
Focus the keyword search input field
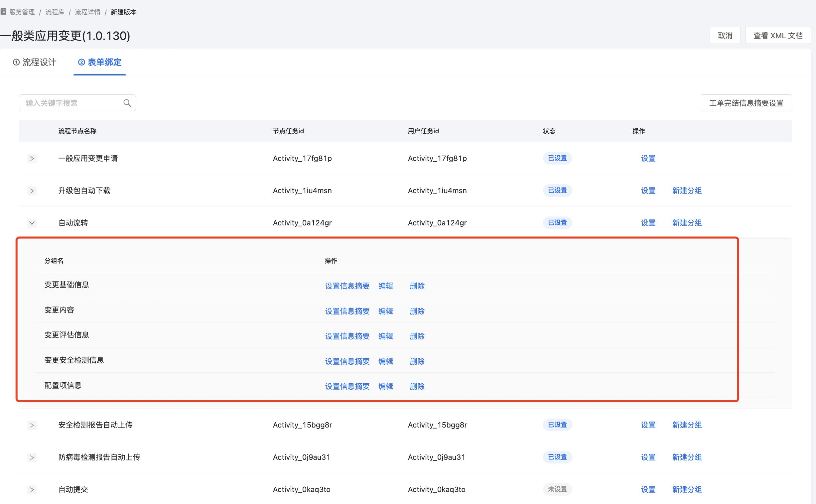pos(72,103)
